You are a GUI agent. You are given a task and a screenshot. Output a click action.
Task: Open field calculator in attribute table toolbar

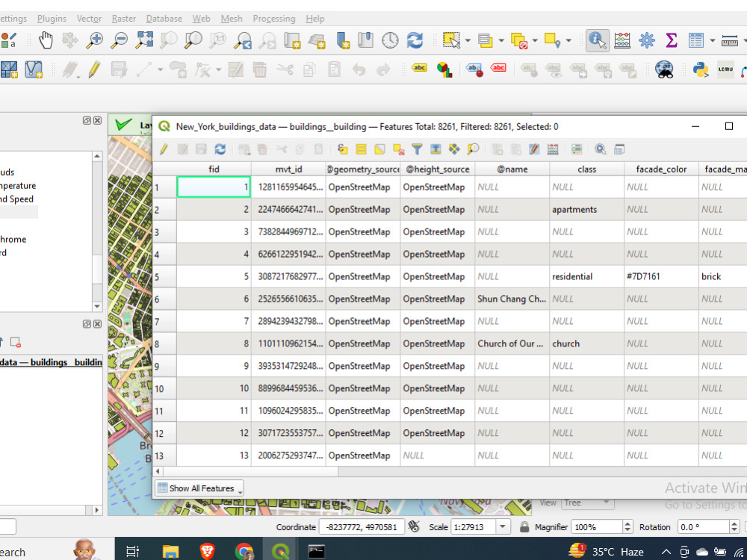[x=553, y=149]
